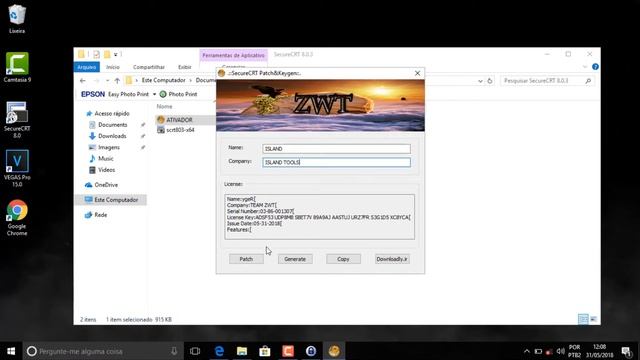Open the quick access toolbar dropdown
Screen dimensions: 640x360
click(x=116, y=54)
